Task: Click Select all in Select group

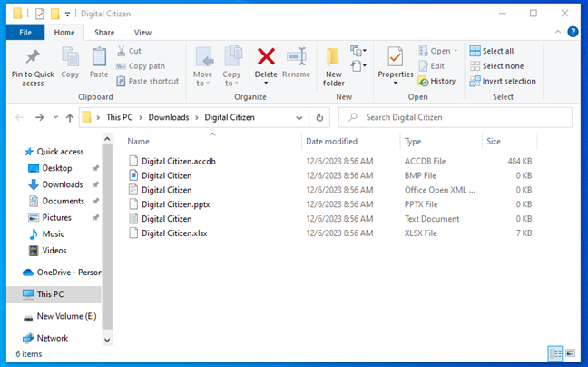Action: 492,51
